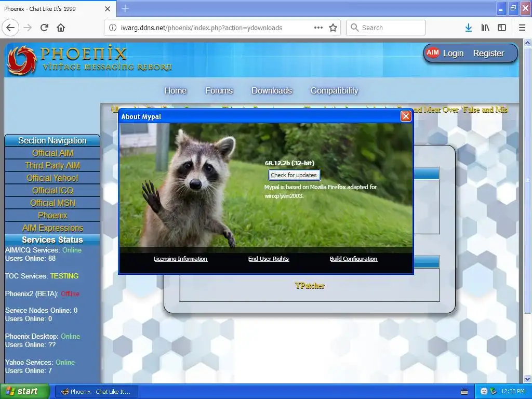
Task: Open the Downloads menu item
Action: (x=271, y=90)
